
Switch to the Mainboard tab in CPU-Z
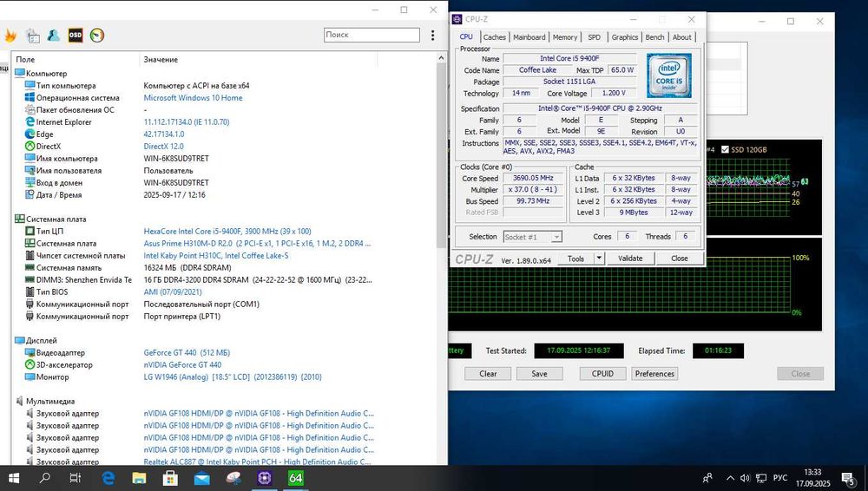[529, 37]
